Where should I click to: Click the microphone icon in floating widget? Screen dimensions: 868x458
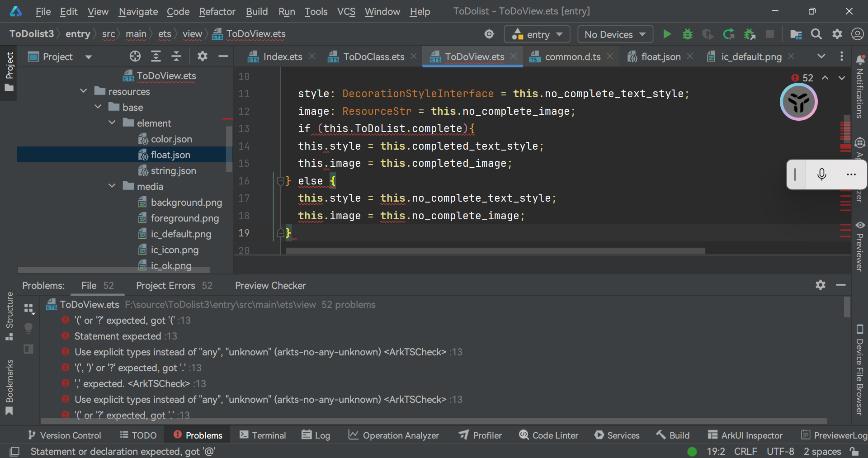pyautogui.click(x=822, y=175)
